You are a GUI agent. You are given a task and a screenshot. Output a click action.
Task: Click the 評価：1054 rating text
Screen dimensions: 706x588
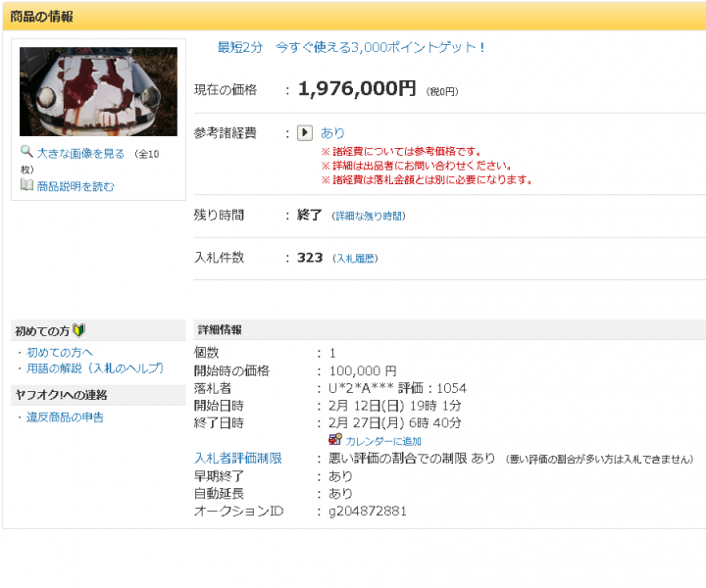[x=432, y=388]
